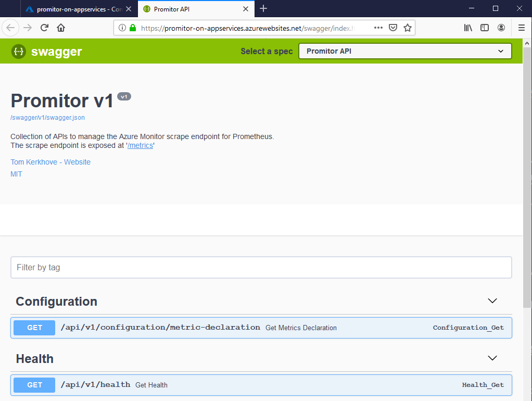Bookmark this page with the star icon
The height and width of the screenshot is (401, 532).
click(408, 28)
